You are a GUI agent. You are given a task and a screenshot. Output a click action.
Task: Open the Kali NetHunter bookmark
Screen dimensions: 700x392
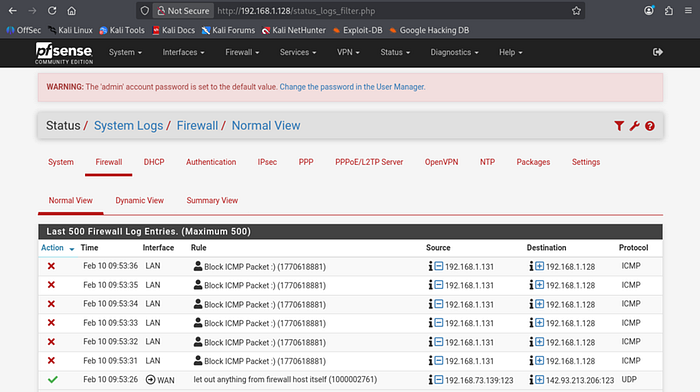(x=294, y=30)
